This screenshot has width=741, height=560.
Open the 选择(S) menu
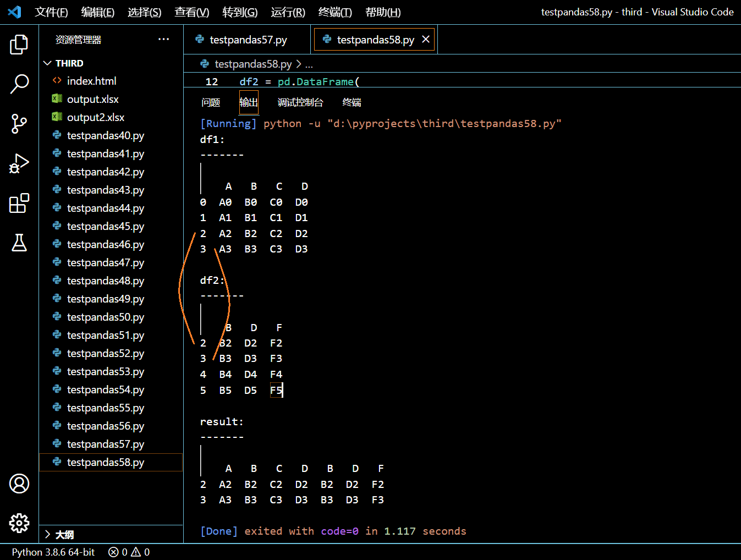[x=145, y=12]
